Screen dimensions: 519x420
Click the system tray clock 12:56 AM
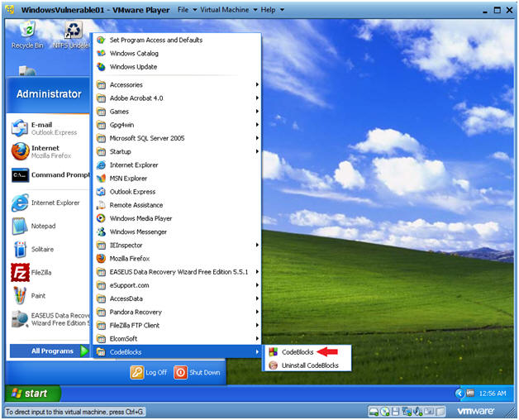(x=493, y=394)
